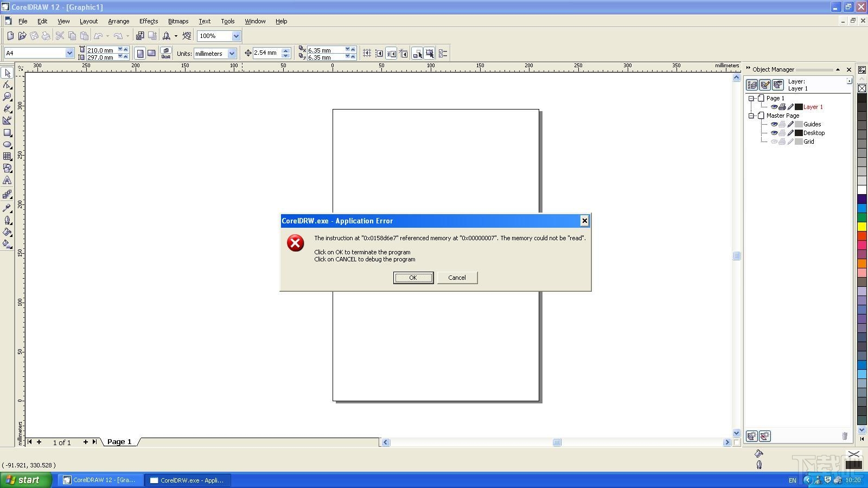
Task: Switch to CorelDRAW 12 taskbar button
Action: tap(101, 480)
